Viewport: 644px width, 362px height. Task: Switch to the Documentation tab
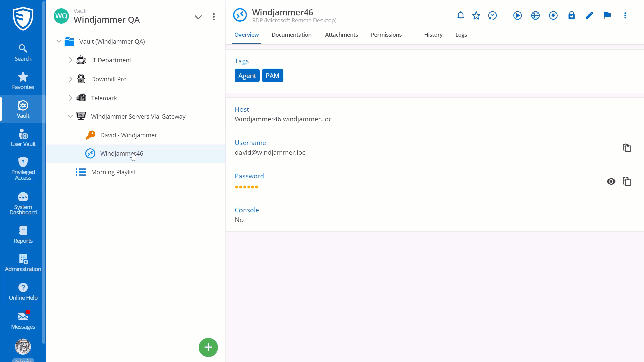pyautogui.click(x=291, y=35)
